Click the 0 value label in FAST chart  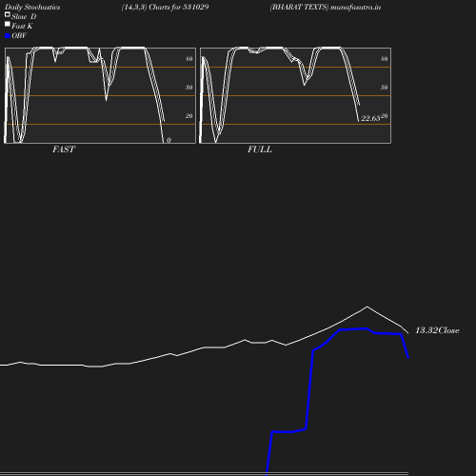coord(169,140)
